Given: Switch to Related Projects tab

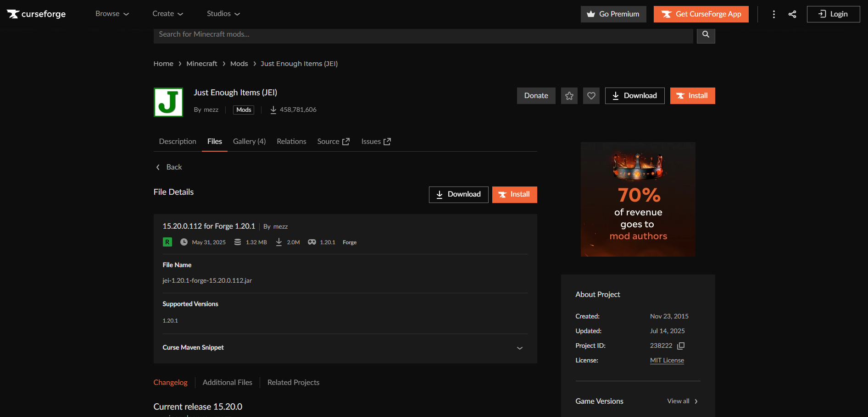Looking at the screenshot, I should pyautogui.click(x=294, y=383).
